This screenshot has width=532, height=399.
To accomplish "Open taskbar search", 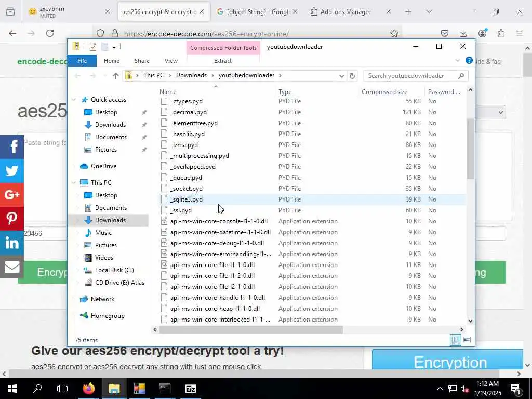I will click(x=37, y=389).
